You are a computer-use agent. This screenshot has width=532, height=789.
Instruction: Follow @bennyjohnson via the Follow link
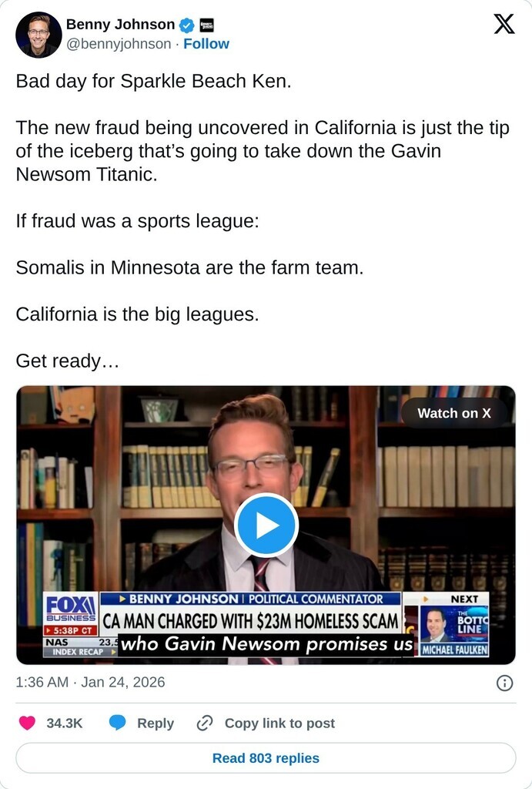pyautogui.click(x=206, y=44)
